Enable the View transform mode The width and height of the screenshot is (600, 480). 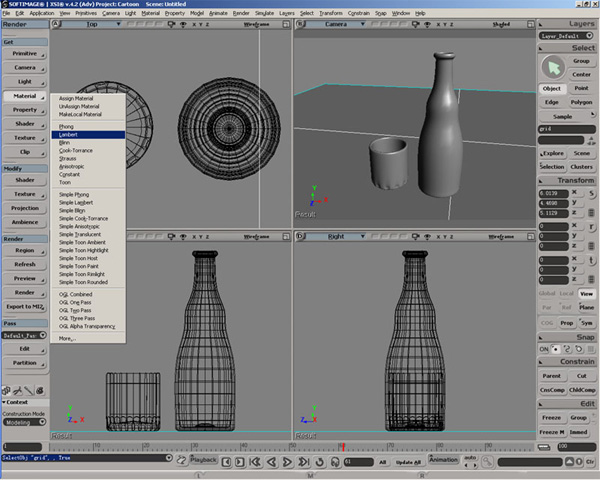coord(586,294)
